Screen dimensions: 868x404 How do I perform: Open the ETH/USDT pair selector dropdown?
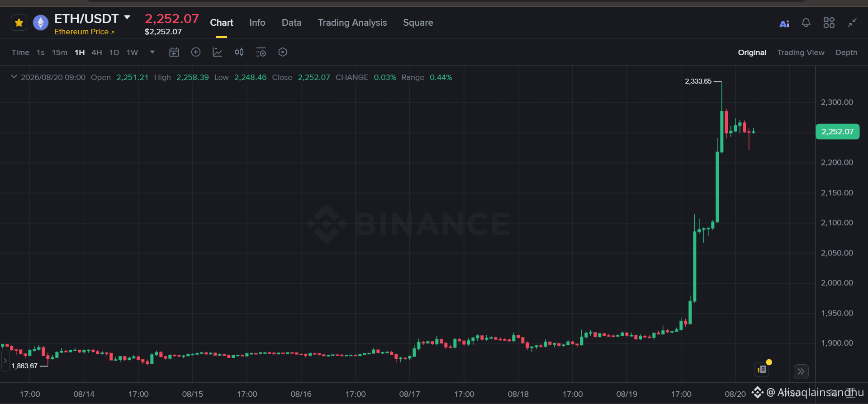click(127, 18)
